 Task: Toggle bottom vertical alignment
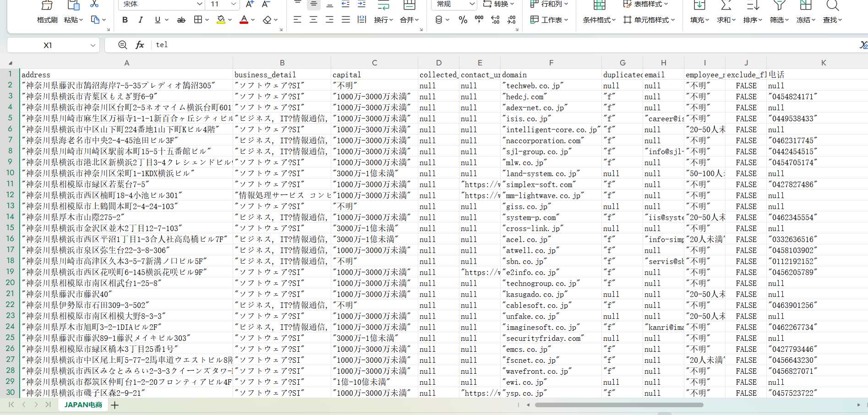(329, 4)
